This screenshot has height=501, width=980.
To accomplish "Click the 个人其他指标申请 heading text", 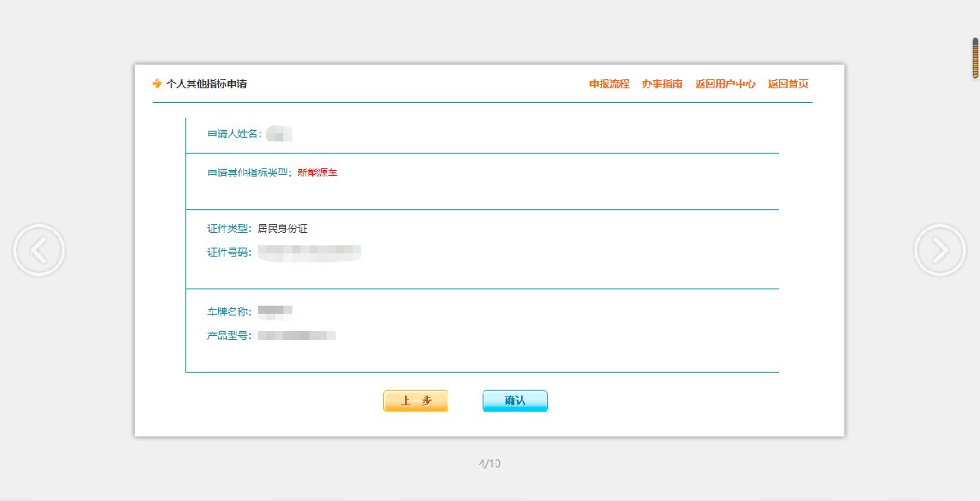I will tap(207, 84).
